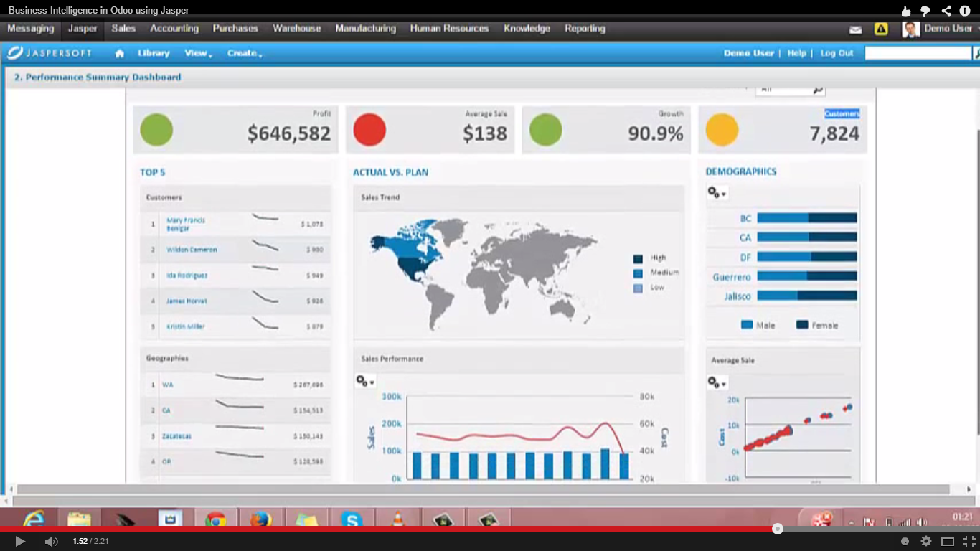The width and height of the screenshot is (980, 551).
Task: Go to Jaspersoft home icon
Action: tap(119, 53)
